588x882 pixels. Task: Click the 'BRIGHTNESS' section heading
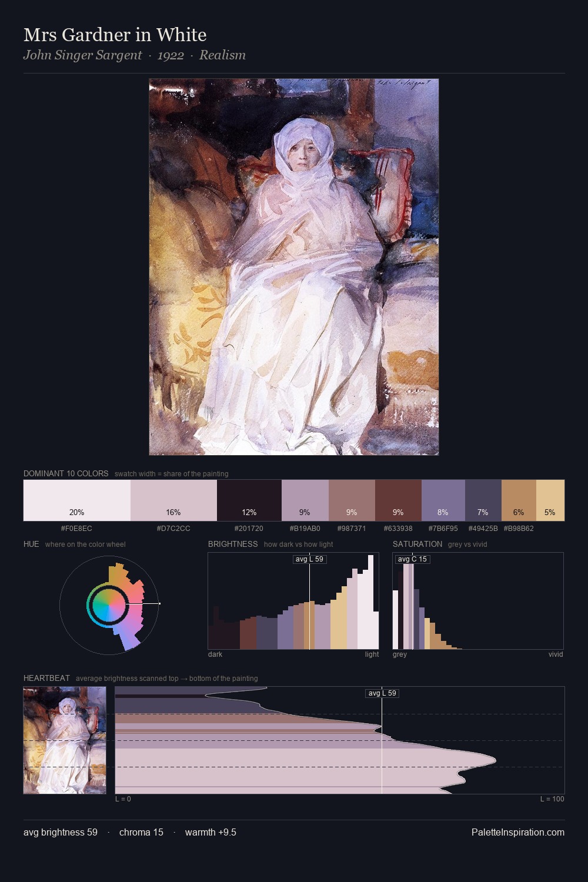coord(233,544)
